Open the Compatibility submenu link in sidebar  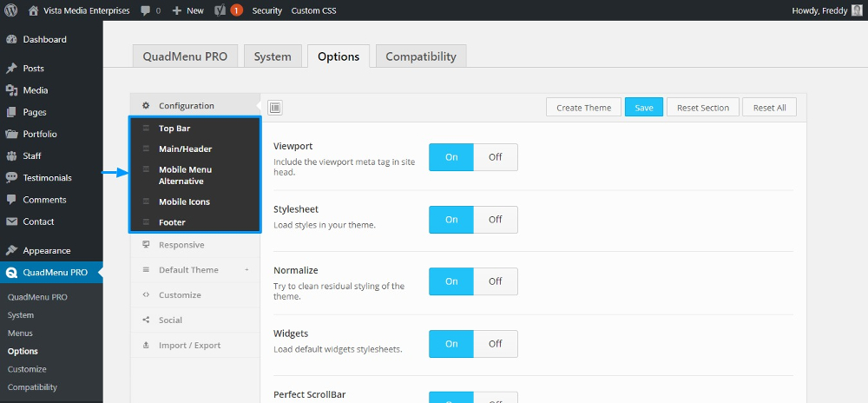[33, 387]
